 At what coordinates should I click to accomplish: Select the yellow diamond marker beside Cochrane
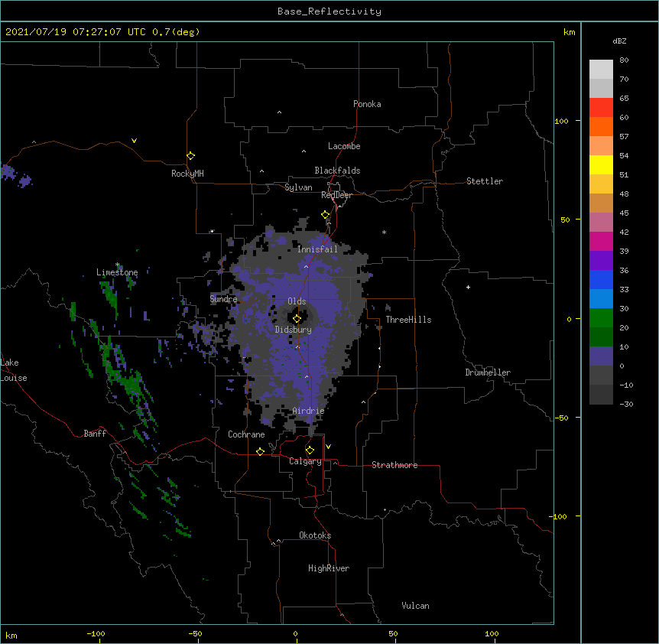coord(260,451)
